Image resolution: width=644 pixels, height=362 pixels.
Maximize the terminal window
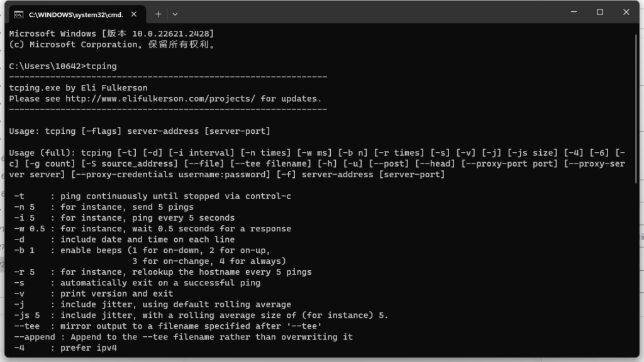pyautogui.click(x=600, y=12)
